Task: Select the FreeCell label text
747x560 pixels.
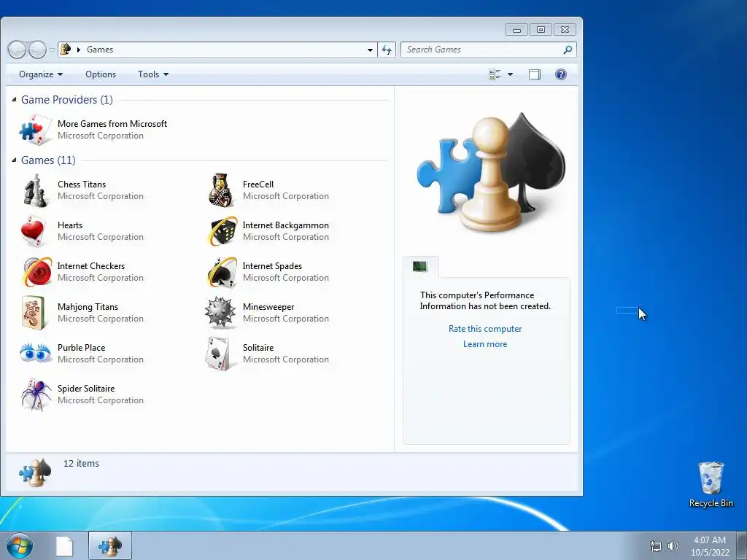Action: point(258,184)
